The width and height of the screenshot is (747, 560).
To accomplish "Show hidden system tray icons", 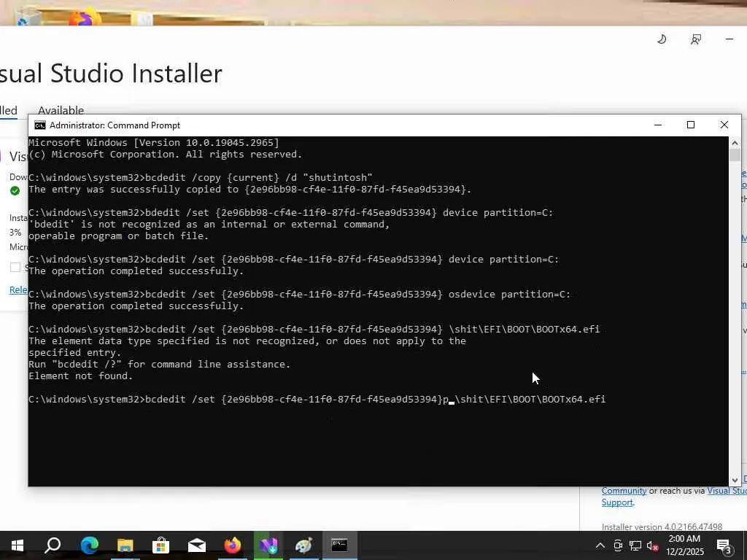I will [600, 545].
